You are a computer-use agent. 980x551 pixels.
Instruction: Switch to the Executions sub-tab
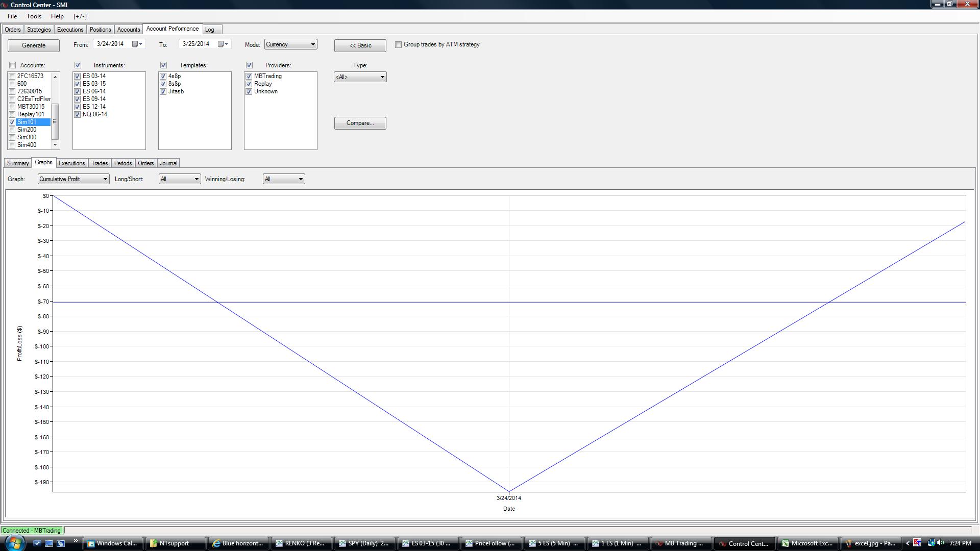point(71,163)
